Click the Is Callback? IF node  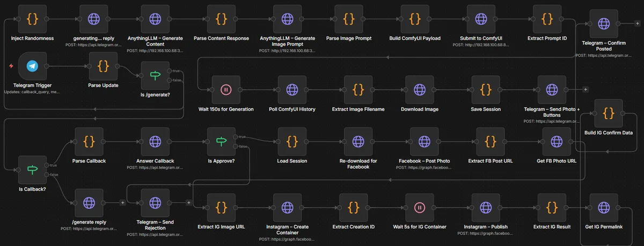[32, 169]
